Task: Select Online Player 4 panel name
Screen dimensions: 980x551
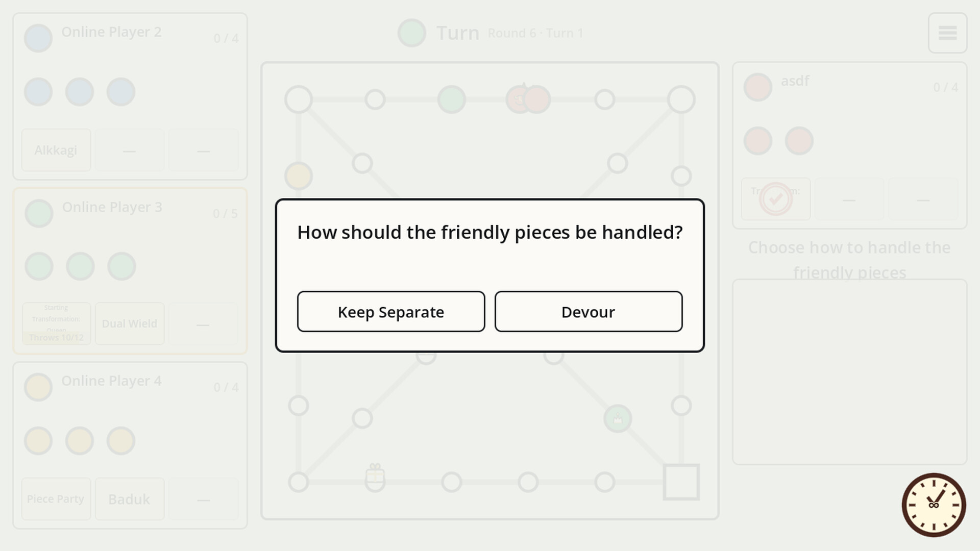Action: point(111,381)
